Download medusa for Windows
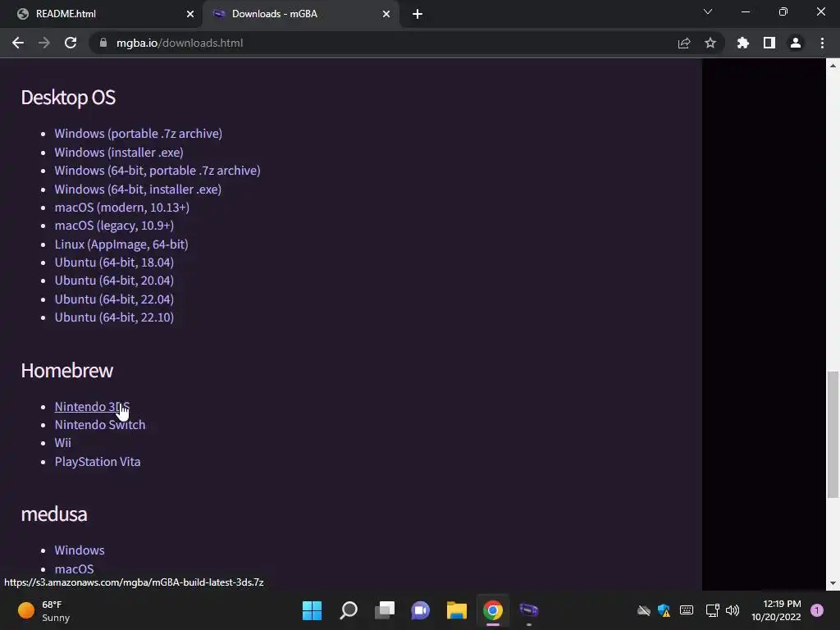 (x=80, y=550)
